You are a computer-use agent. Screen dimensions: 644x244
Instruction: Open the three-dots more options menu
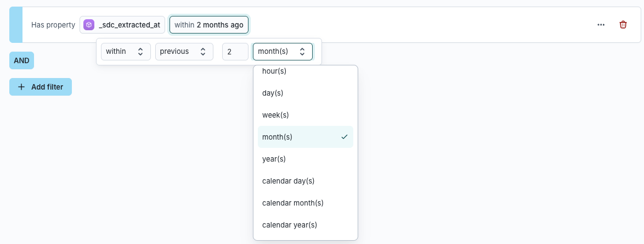coord(601,25)
